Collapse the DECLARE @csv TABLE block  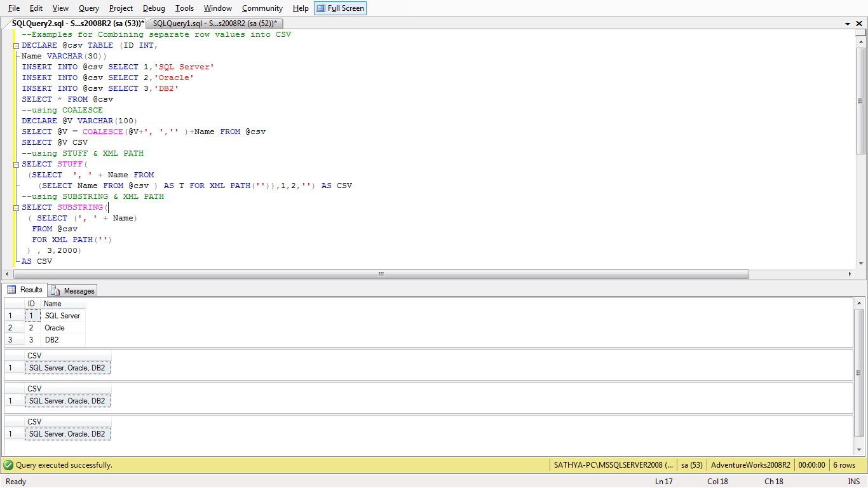click(x=16, y=46)
